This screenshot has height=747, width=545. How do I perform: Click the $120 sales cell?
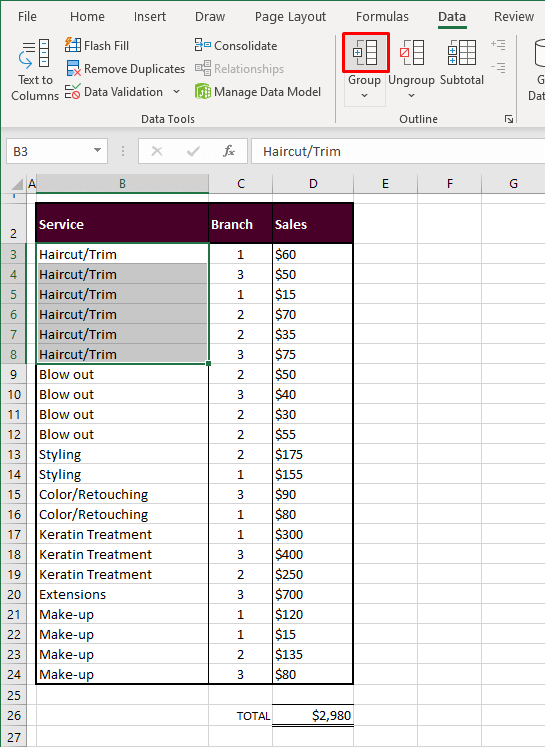[x=313, y=615]
